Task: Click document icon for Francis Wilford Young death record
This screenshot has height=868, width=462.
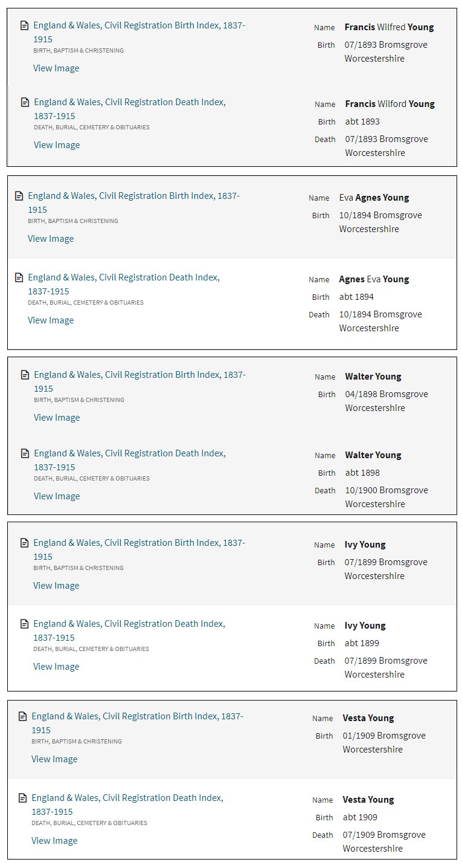Action: point(25,102)
